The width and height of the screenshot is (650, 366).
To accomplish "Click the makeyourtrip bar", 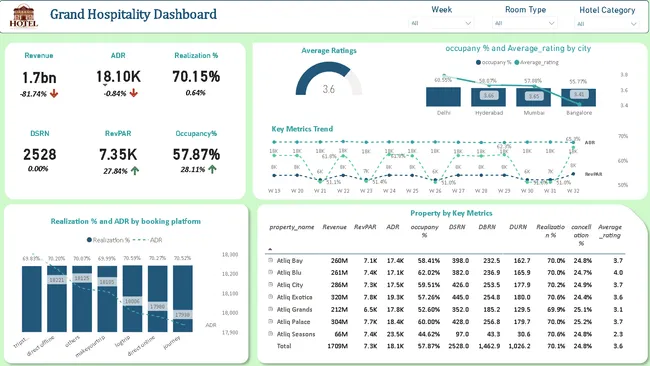I will [107, 299].
